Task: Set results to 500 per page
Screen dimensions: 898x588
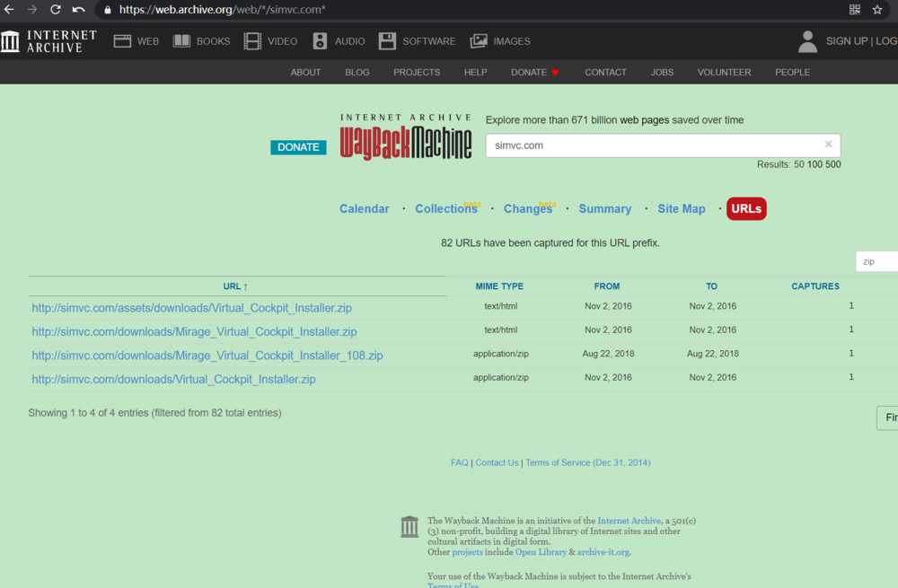Action: pos(833,164)
